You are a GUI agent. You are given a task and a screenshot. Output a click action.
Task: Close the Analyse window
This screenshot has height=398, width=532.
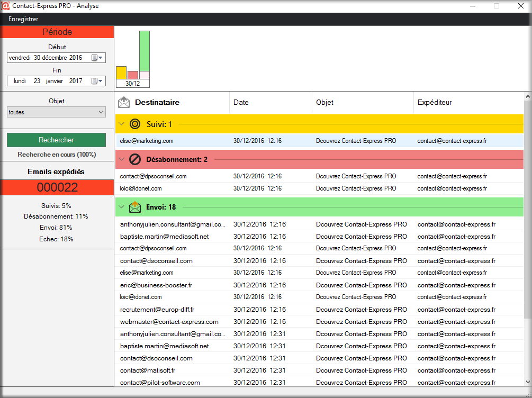tap(521, 6)
